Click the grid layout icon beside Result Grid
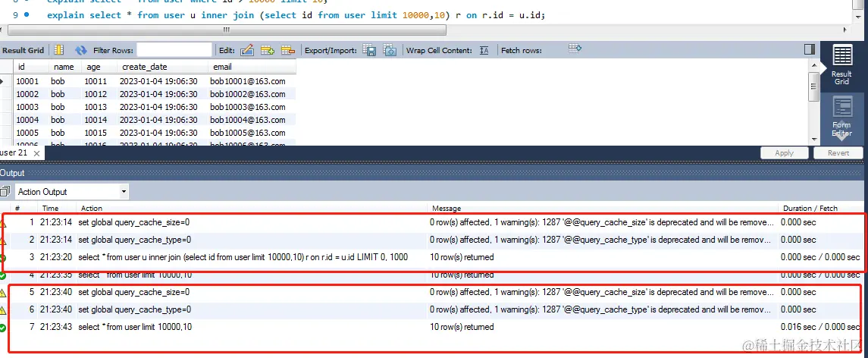The image size is (868, 358). [58, 50]
